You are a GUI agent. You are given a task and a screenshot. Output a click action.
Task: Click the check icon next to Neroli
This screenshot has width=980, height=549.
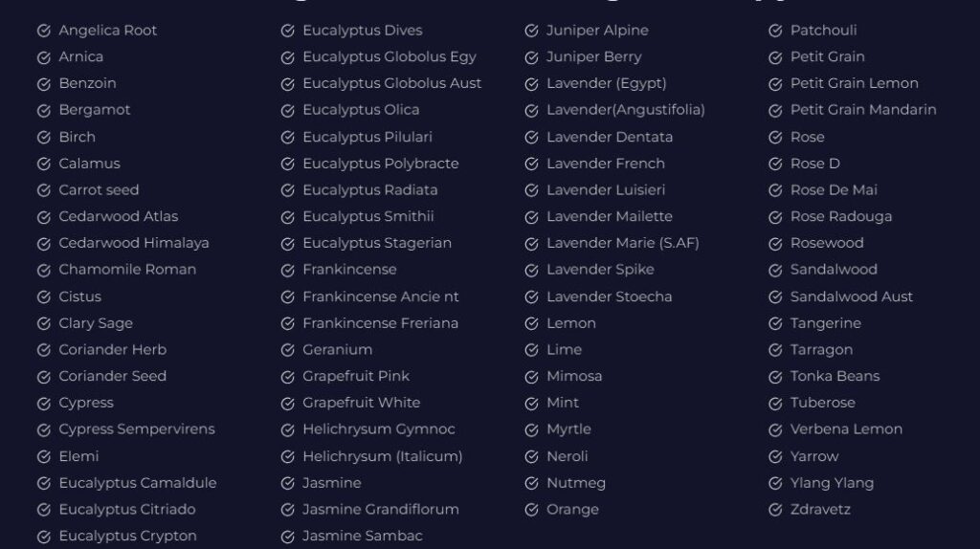(x=531, y=457)
